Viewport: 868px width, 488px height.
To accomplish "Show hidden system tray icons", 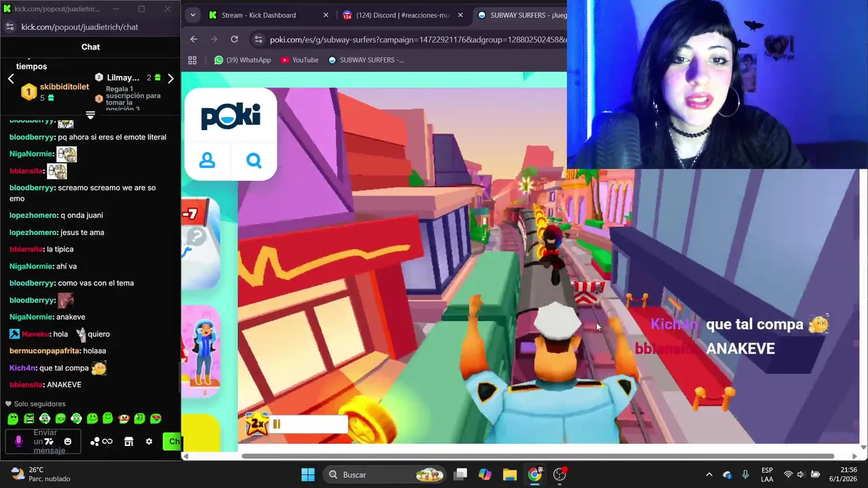I will 709,474.
